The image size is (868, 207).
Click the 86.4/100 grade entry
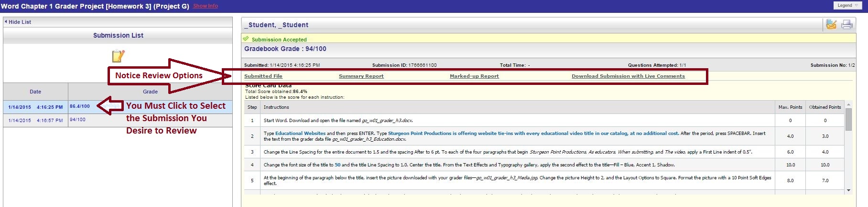point(80,106)
